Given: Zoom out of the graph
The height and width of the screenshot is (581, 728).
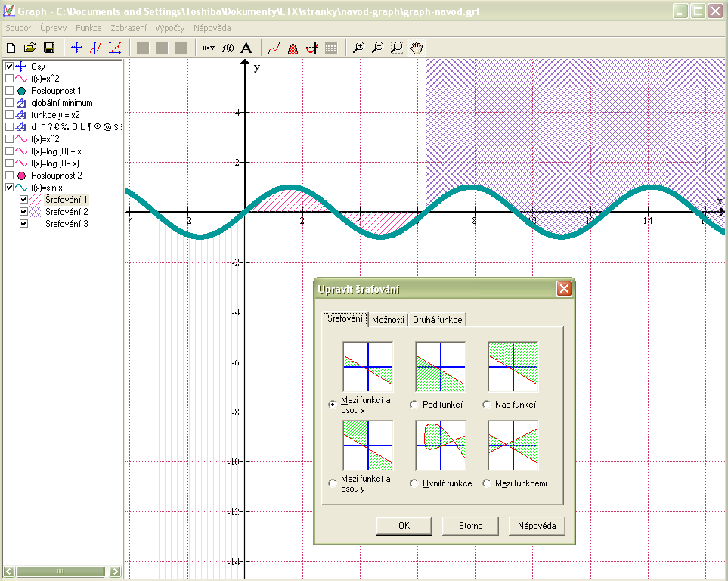Looking at the screenshot, I should [x=378, y=48].
